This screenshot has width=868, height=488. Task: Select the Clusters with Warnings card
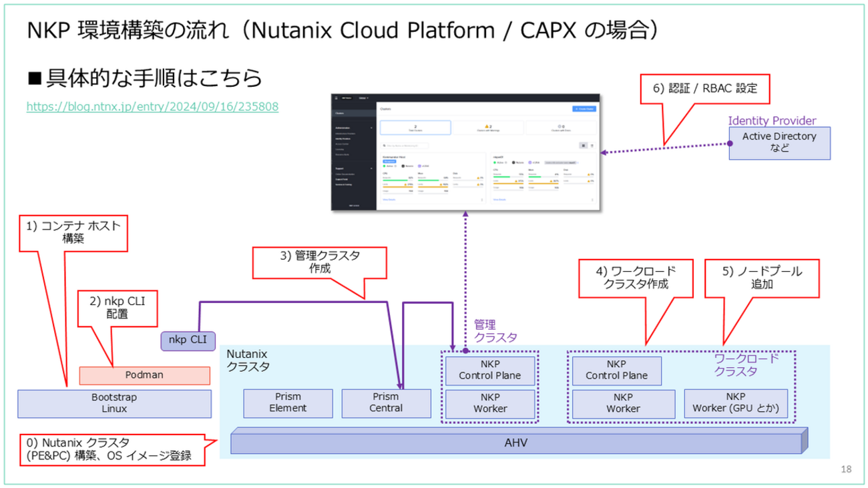(x=488, y=128)
